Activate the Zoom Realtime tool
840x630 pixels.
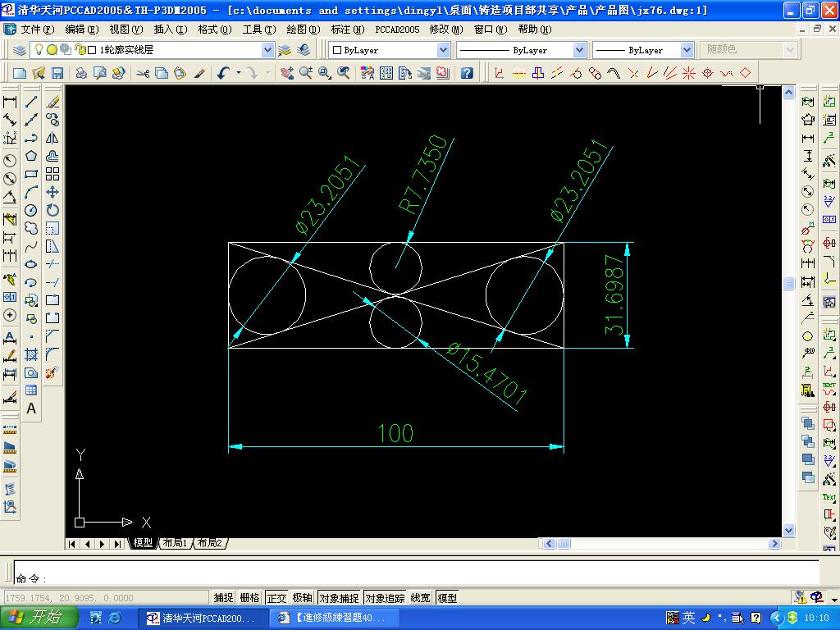(x=306, y=73)
